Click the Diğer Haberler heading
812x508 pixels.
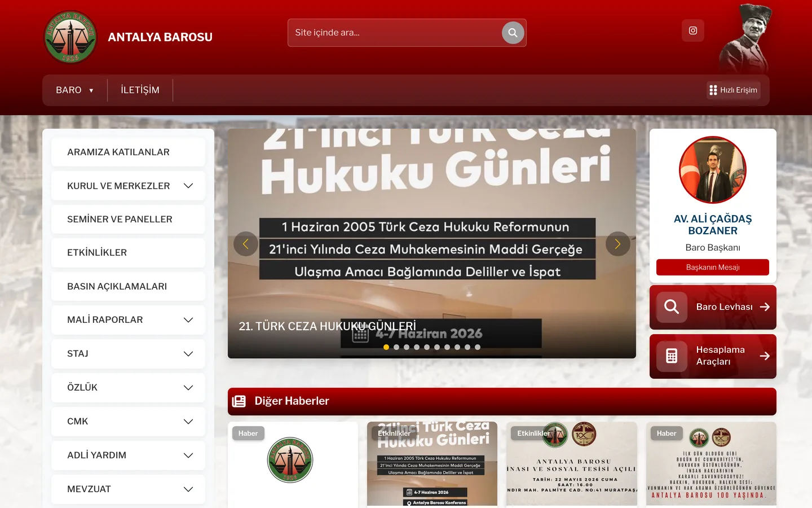[x=292, y=401]
